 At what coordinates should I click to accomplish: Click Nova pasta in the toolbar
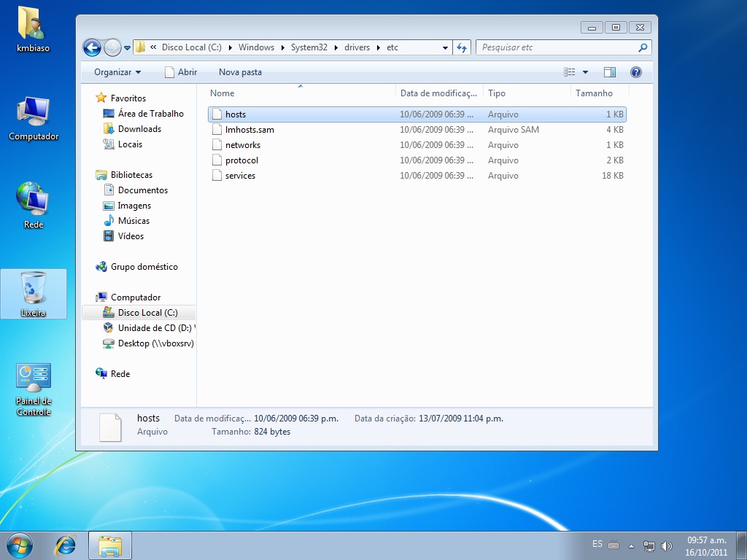click(240, 71)
